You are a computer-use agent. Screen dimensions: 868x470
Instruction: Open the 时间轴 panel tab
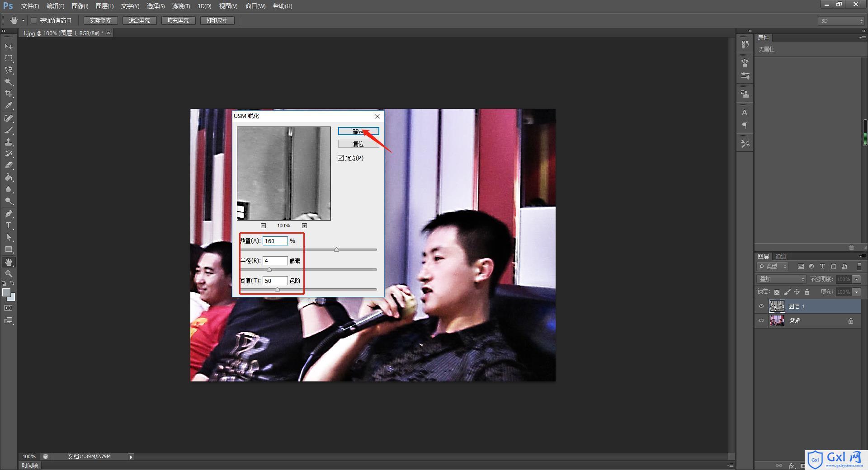coord(30,465)
